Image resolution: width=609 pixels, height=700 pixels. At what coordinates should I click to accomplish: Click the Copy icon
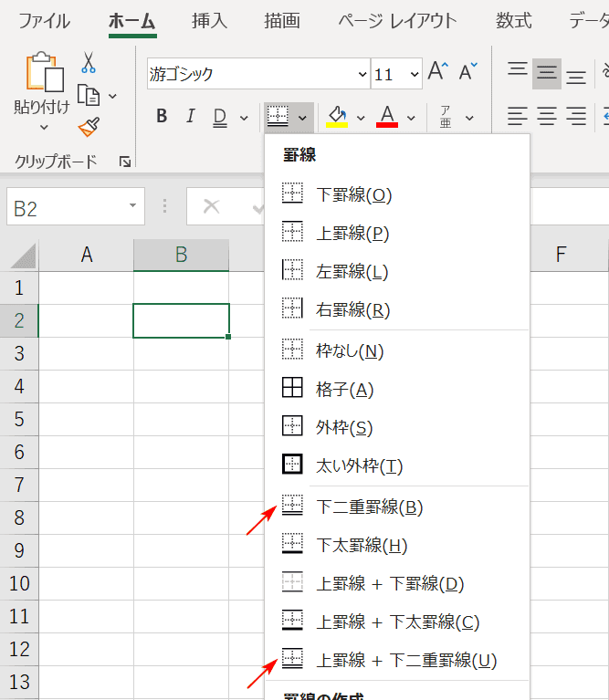pyautogui.click(x=89, y=95)
